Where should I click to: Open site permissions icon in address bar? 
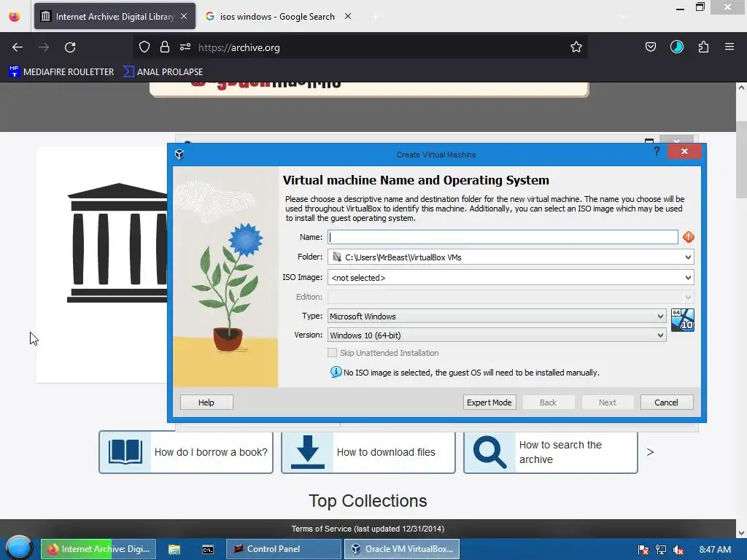click(x=185, y=47)
